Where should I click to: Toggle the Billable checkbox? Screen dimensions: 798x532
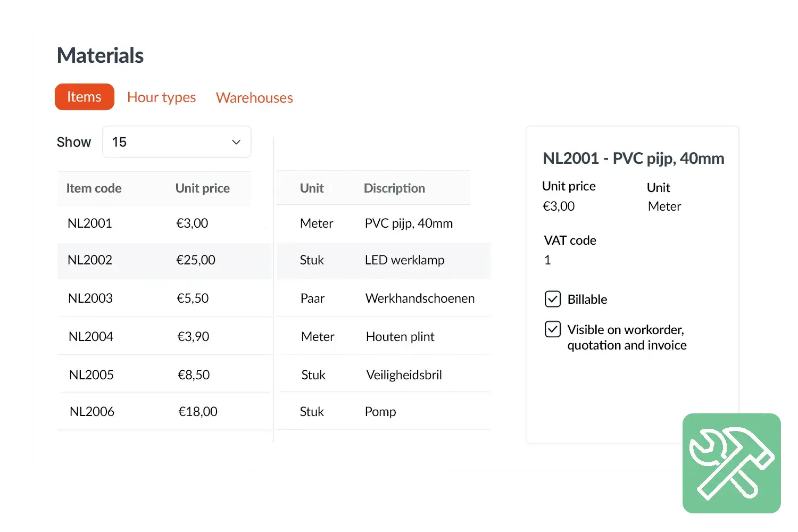553,300
